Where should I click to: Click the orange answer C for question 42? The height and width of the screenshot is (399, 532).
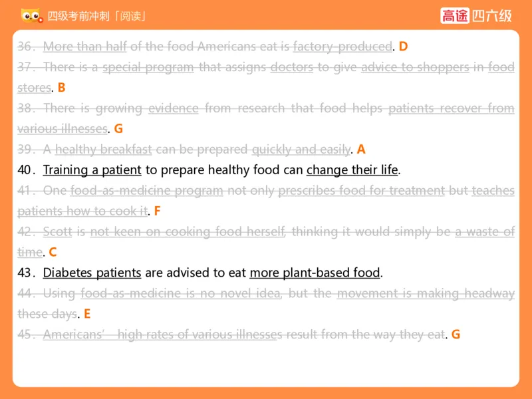coord(53,252)
